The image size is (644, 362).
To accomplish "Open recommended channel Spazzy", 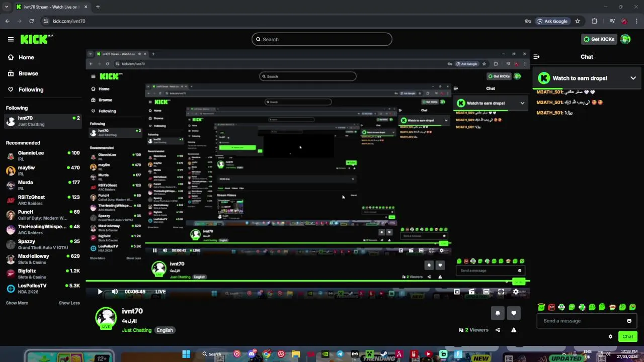I will tap(43, 244).
